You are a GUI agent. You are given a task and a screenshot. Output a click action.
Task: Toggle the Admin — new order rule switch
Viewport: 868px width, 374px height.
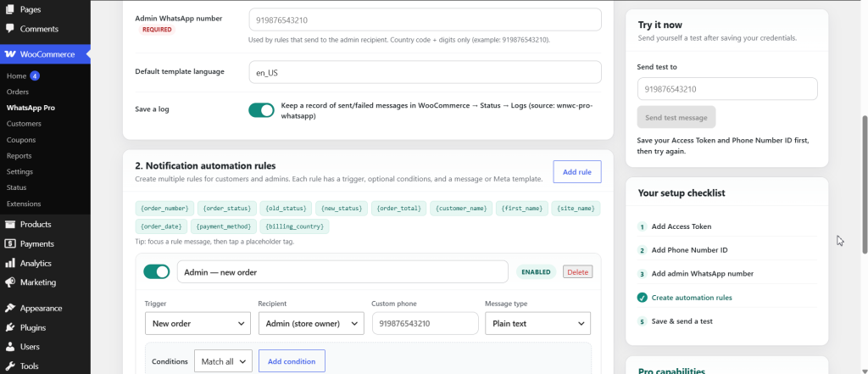click(157, 271)
